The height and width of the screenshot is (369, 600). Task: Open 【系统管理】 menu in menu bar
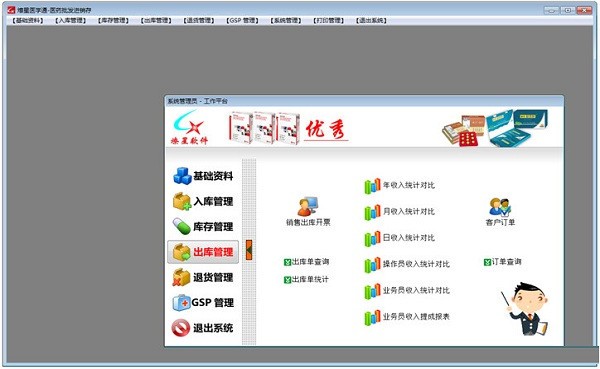[286, 21]
